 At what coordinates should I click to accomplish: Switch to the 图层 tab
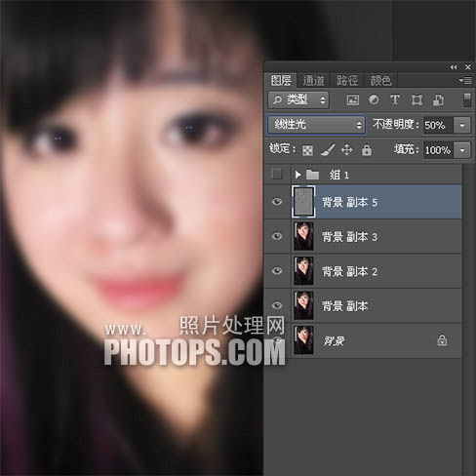pyautogui.click(x=281, y=80)
